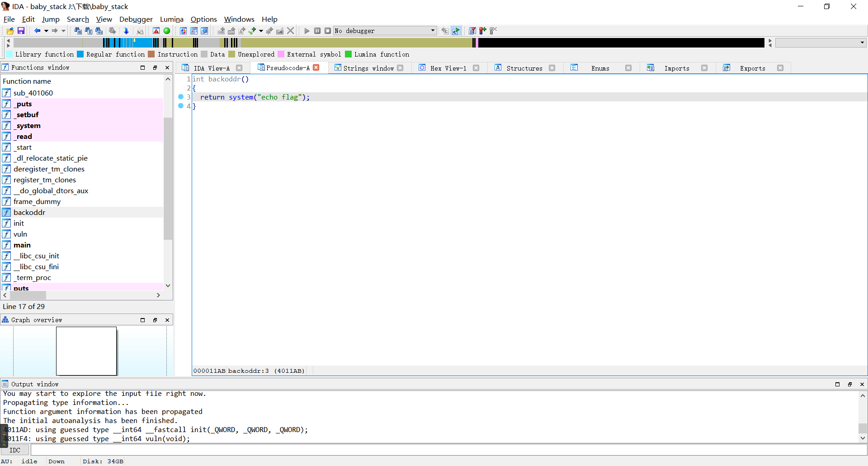Select the main function in list
Screen dimensions: 868x466
(22, 245)
